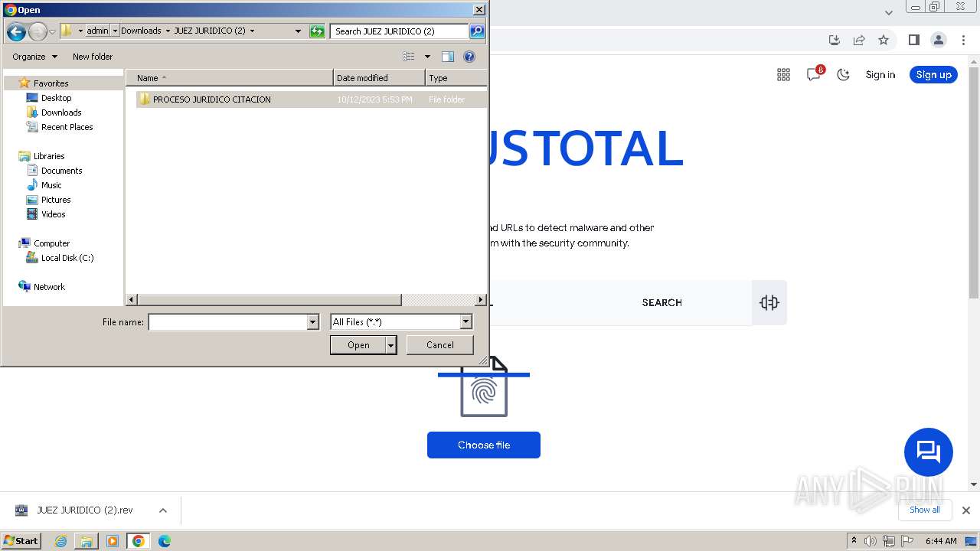Bookmark this page with star icon
The width and height of the screenshot is (980, 551).
[884, 40]
